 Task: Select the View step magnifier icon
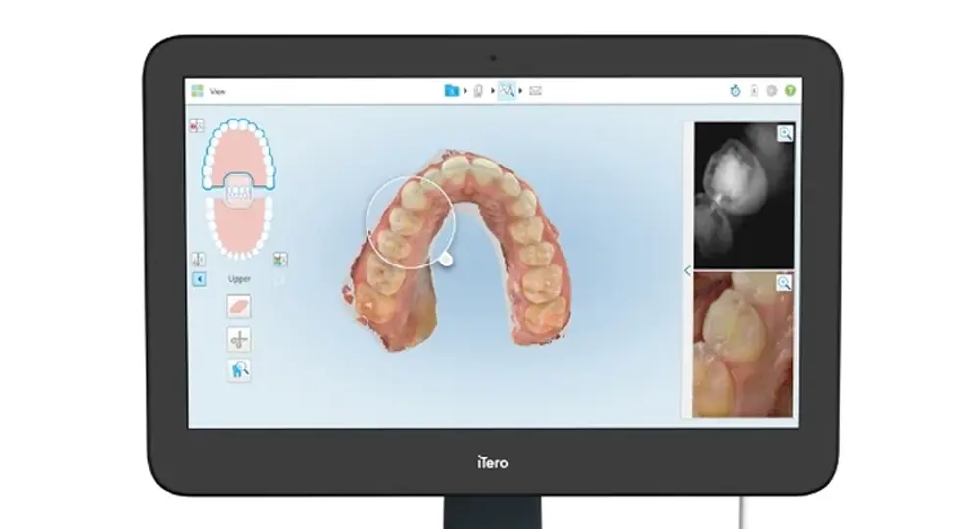tap(507, 91)
